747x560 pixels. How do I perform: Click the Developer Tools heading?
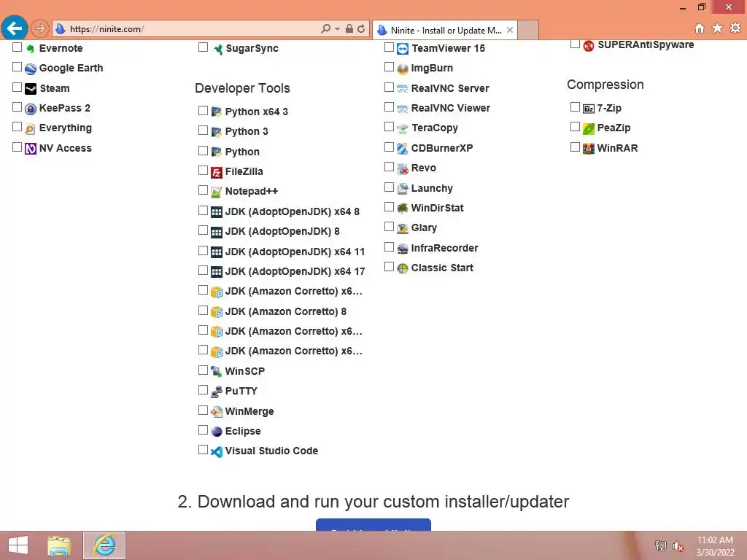[x=242, y=88]
